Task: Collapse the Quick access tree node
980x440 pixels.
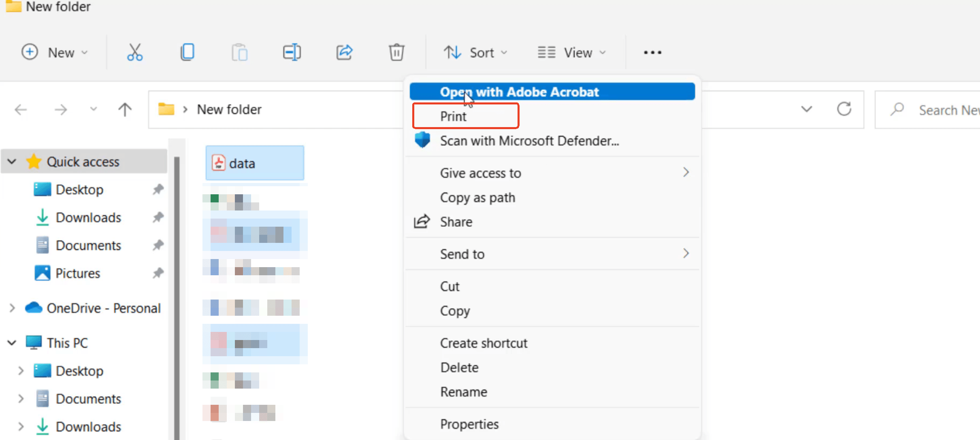Action: pos(12,162)
